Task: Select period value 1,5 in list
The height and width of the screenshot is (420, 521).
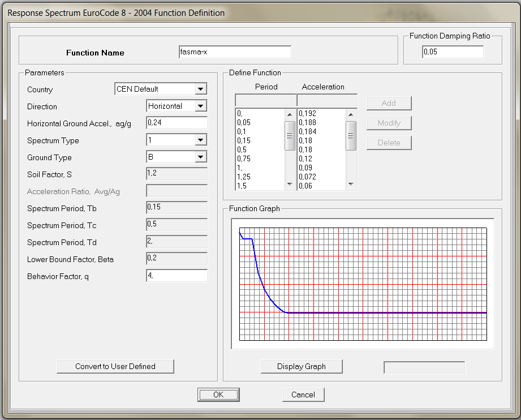Action: [242, 186]
